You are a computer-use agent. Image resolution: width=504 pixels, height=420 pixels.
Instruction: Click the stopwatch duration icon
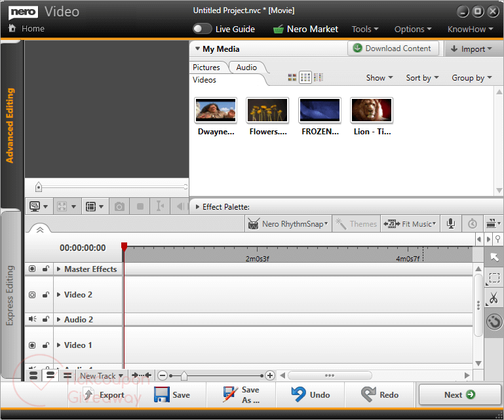click(472, 223)
